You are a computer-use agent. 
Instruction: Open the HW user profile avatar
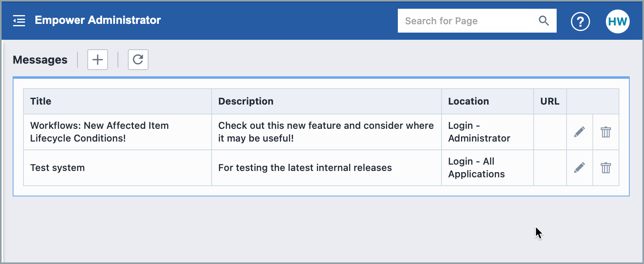point(617,21)
